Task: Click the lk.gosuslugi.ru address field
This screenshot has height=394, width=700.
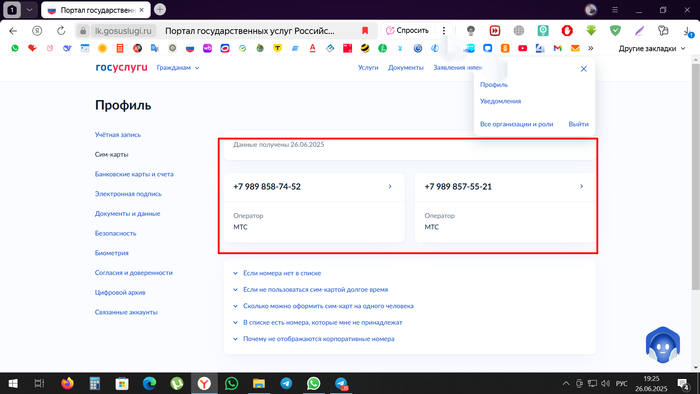Action: 123,31
